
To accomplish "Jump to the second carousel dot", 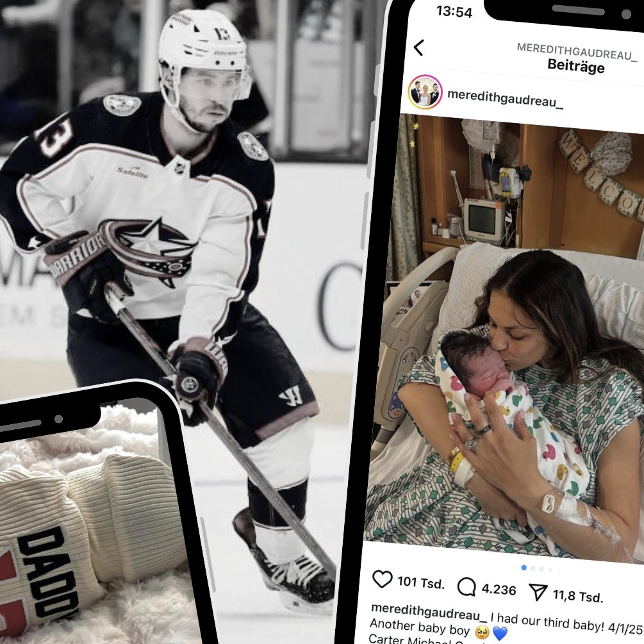I will [533, 568].
